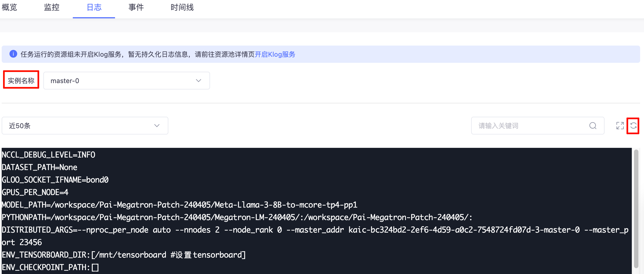Click the DISTRIBUTED_ARGS log line
The width and height of the screenshot is (644, 274).
pos(315,236)
